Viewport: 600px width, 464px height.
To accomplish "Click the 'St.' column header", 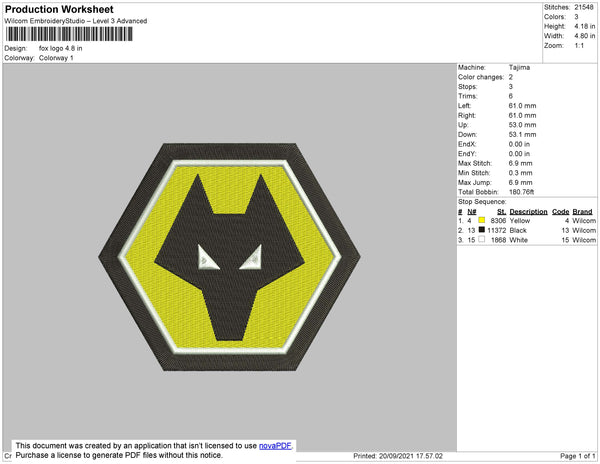I will [501, 212].
